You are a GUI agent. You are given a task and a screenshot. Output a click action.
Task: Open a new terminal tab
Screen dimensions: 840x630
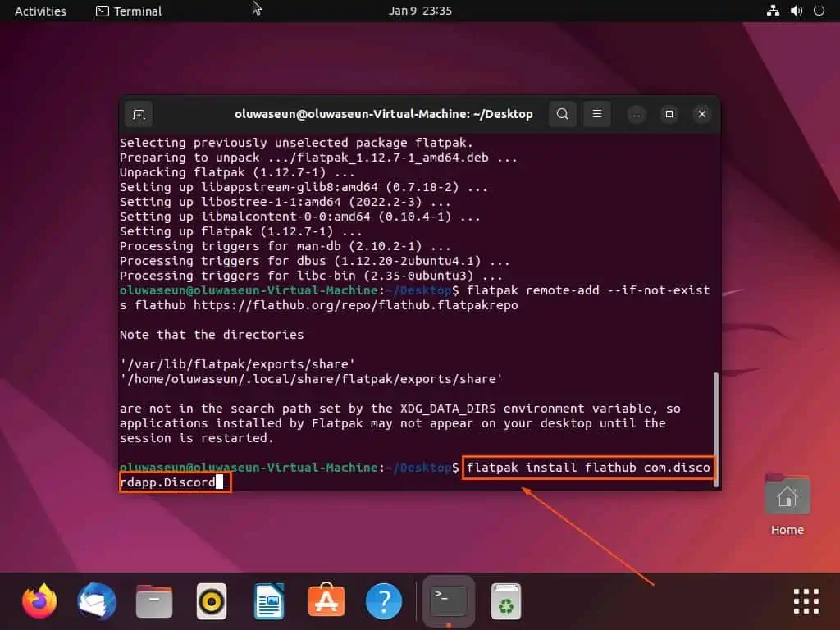[x=139, y=114]
